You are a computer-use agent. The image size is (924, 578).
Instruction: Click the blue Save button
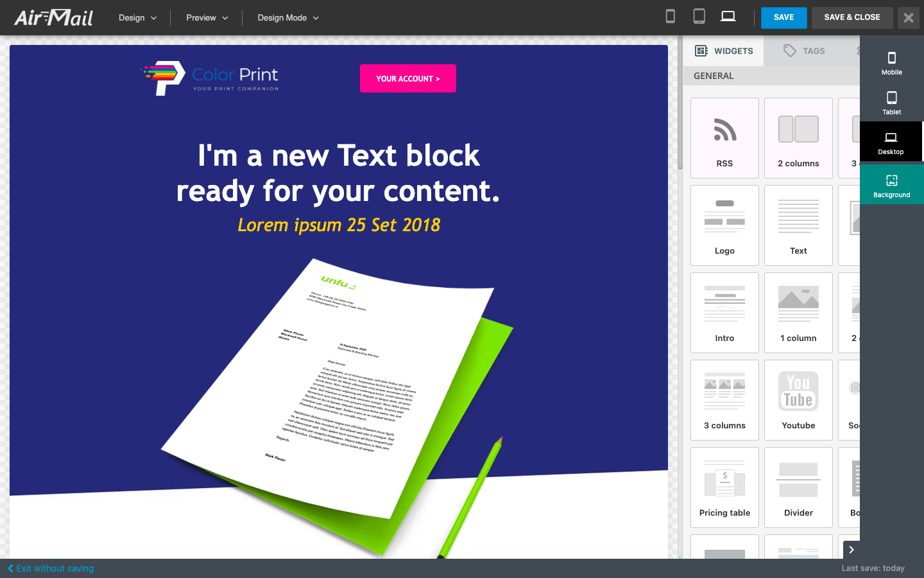783,17
